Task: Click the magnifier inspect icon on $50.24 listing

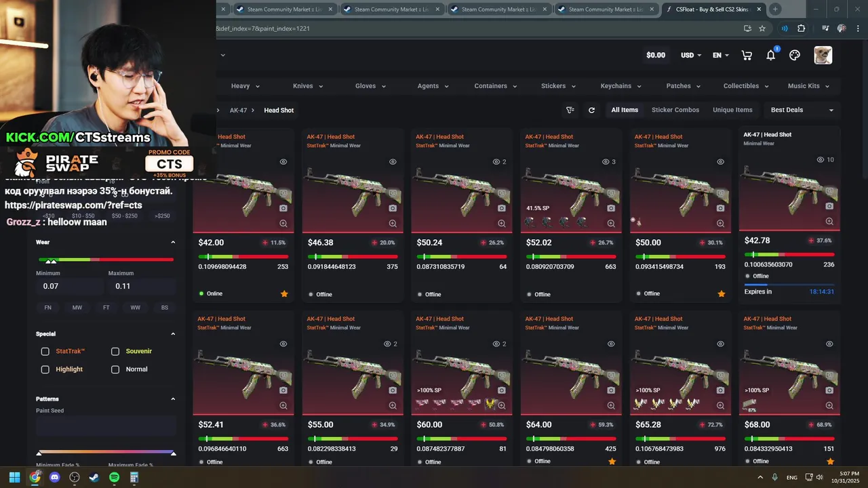Action: tap(502, 224)
